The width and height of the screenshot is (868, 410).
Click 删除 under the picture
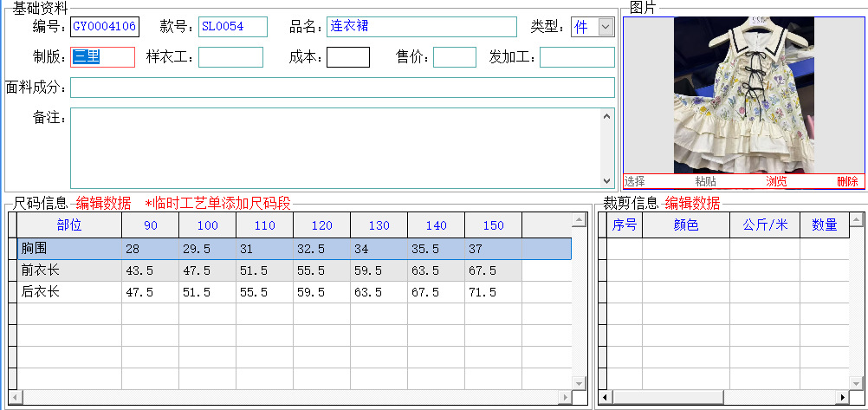click(847, 181)
